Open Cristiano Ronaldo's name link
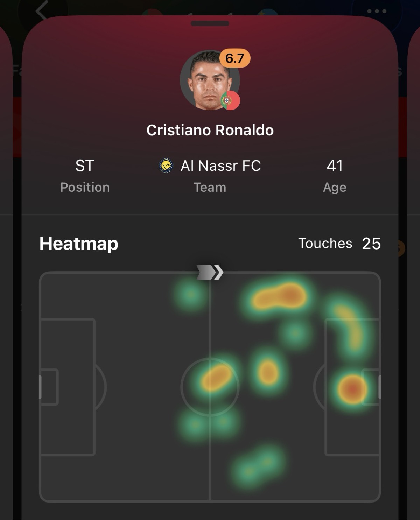 (210, 130)
